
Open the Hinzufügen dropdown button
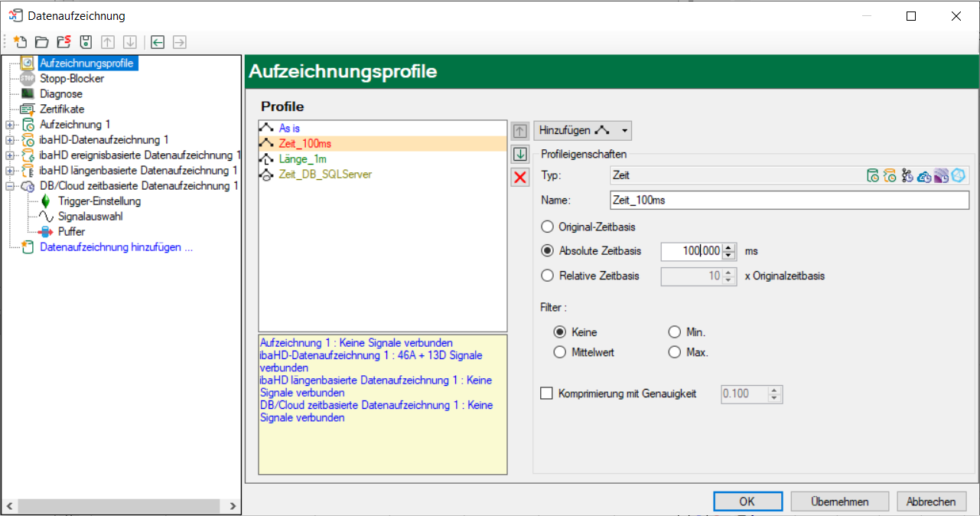coord(582,131)
